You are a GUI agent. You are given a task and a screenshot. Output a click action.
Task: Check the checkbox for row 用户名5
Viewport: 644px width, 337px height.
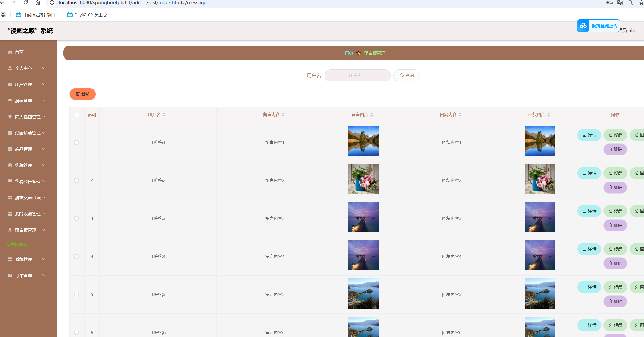[x=77, y=295]
